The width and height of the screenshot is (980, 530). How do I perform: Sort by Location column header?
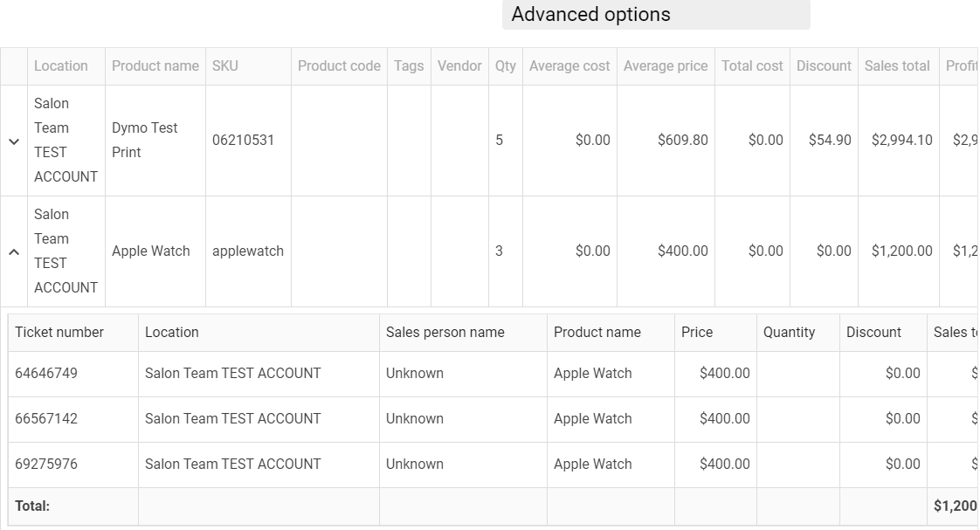[x=61, y=66]
